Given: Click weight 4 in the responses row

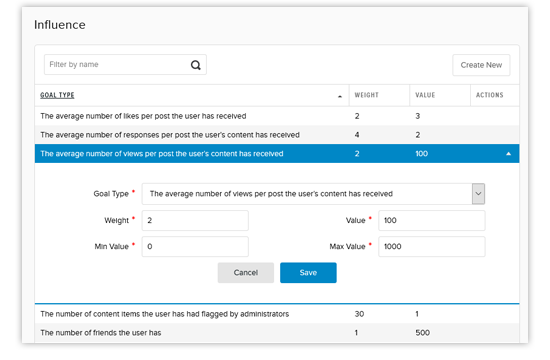Looking at the screenshot, I should (x=357, y=135).
